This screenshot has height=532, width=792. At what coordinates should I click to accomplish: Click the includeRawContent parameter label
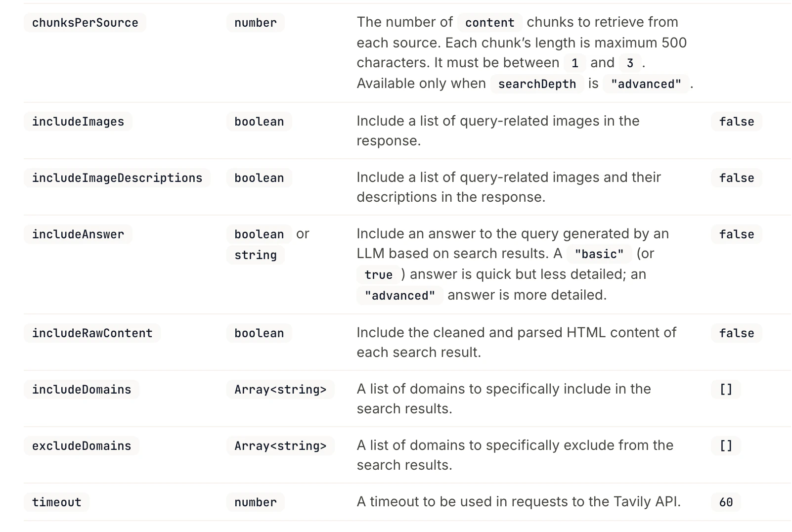(x=92, y=333)
